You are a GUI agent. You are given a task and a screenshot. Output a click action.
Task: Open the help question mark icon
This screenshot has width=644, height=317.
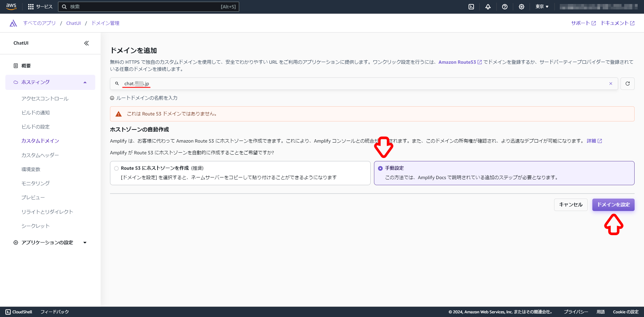pyautogui.click(x=505, y=7)
